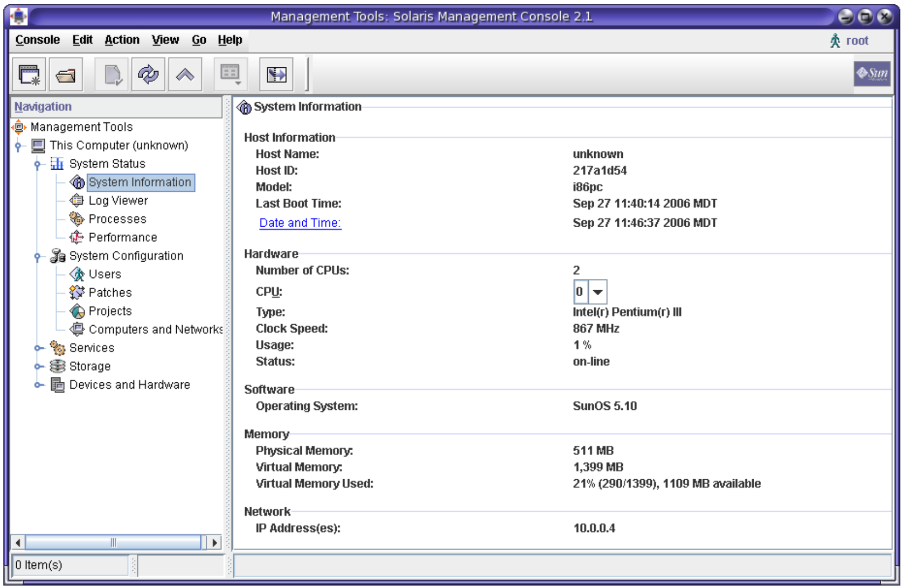
Task: Expand the Storage tree node
Action: point(38,367)
